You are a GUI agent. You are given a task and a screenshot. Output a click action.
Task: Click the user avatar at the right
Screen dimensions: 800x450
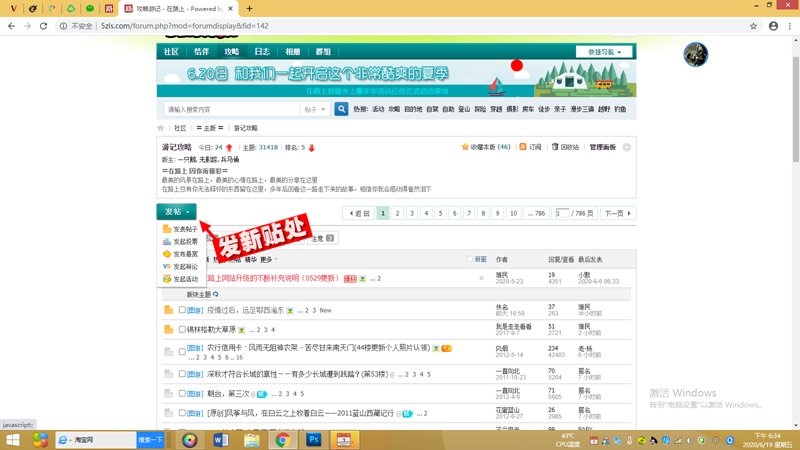[x=695, y=54]
